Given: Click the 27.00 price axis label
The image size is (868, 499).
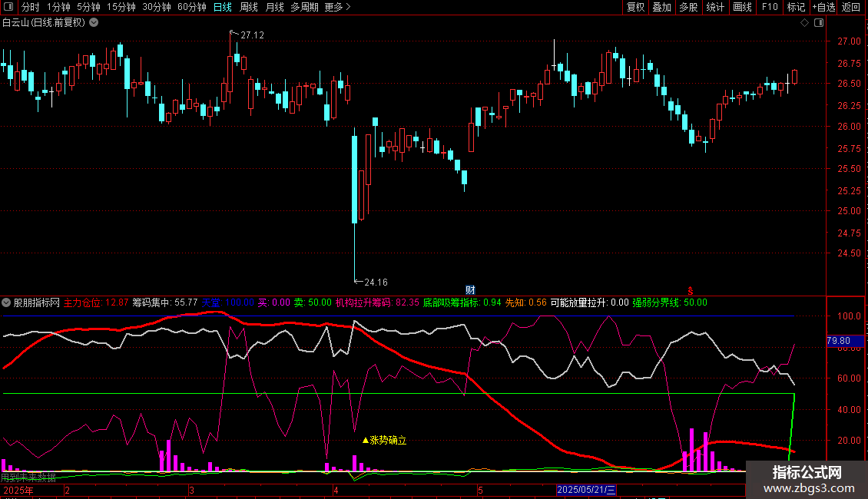Looking at the screenshot, I should [849, 41].
